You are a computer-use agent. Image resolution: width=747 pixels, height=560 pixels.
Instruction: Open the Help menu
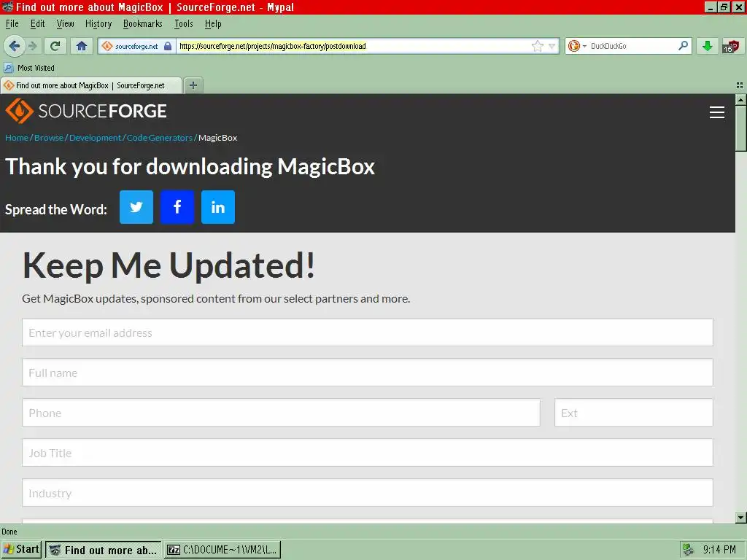point(213,24)
